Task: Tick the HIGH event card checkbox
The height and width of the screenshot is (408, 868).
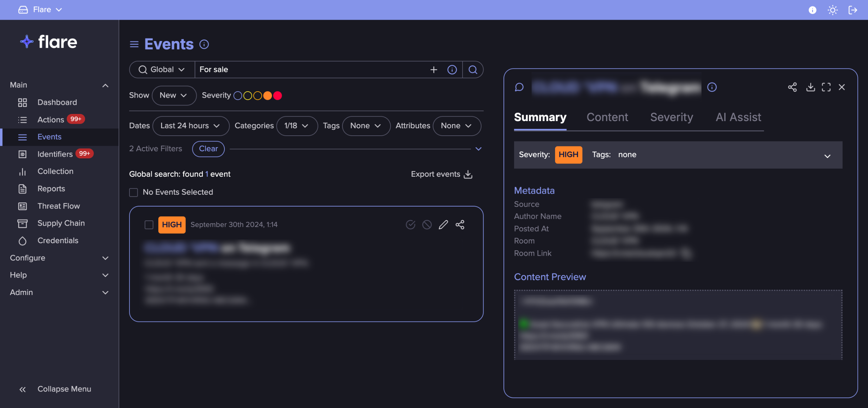Action: click(149, 225)
